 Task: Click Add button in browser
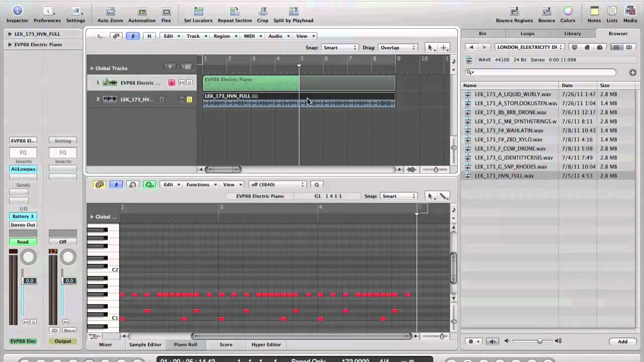[x=622, y=341]
